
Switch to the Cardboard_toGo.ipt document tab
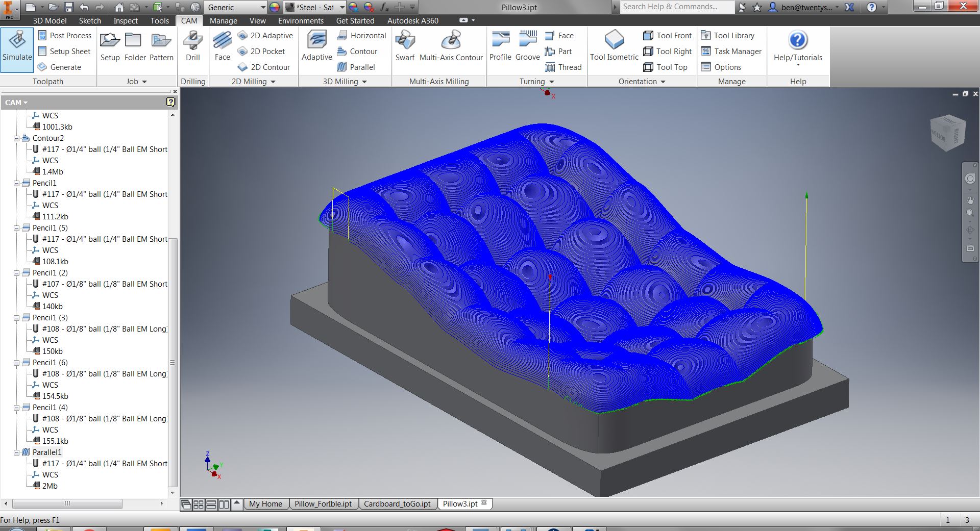point(397,504)
